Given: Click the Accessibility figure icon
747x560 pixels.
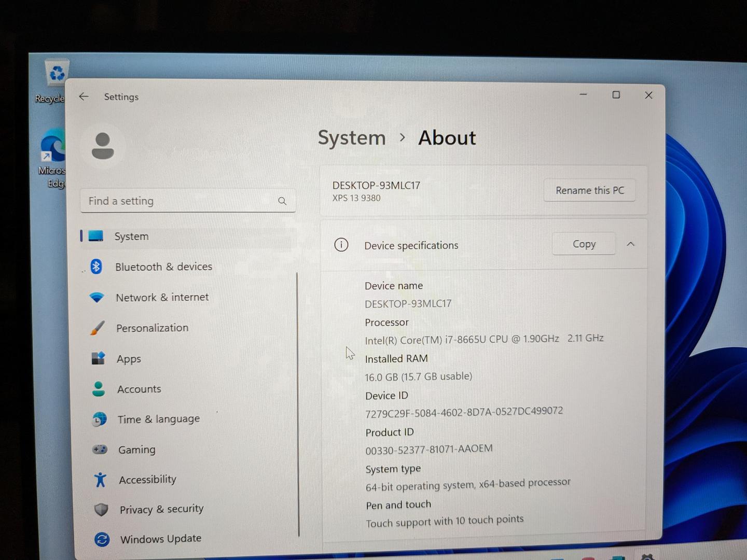Looking at the screenshot, I should (100, 479).
